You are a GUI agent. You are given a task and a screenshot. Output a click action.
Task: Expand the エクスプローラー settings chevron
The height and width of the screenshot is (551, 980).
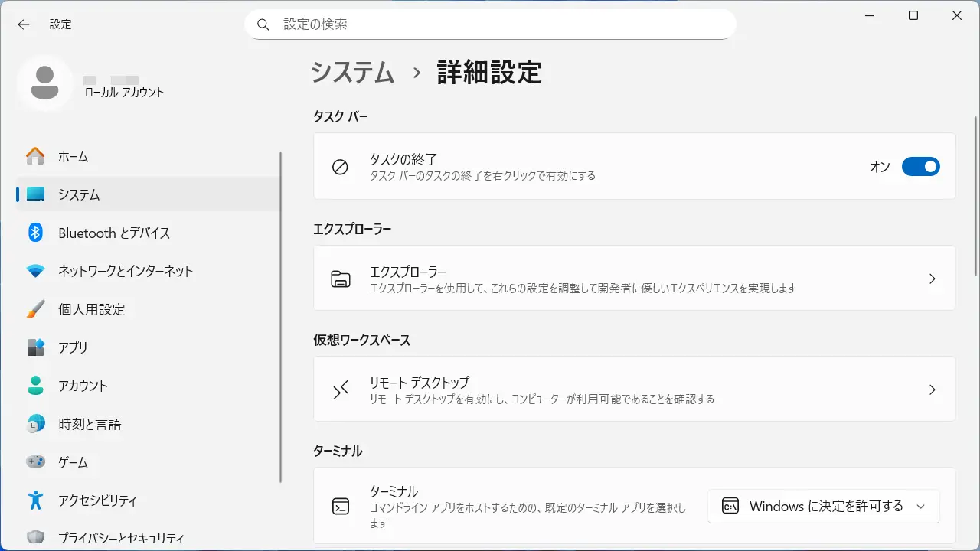coord(932,279)
